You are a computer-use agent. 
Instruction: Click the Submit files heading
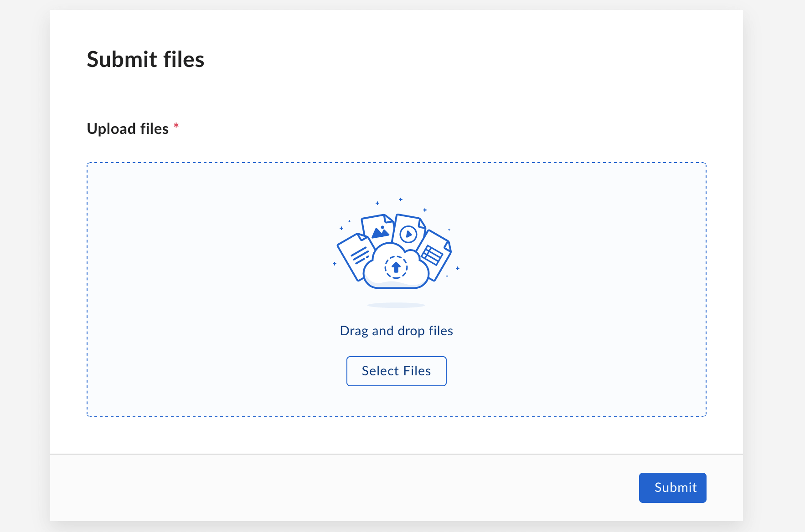pyautogui.click(x=145, y=60)
